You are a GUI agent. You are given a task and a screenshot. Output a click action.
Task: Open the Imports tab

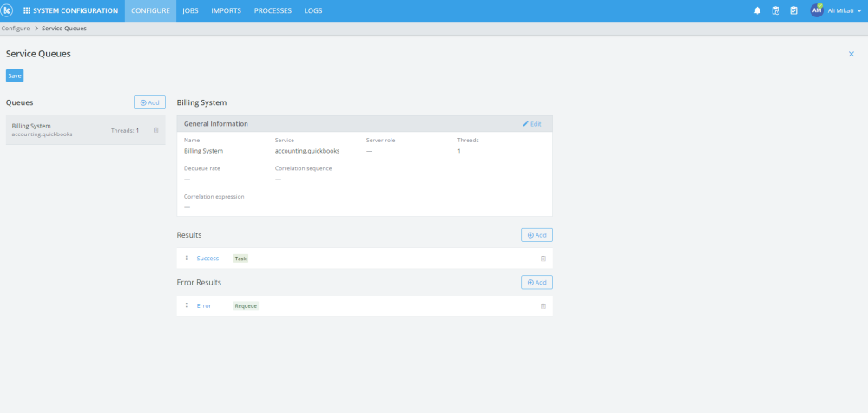point(226,10)
